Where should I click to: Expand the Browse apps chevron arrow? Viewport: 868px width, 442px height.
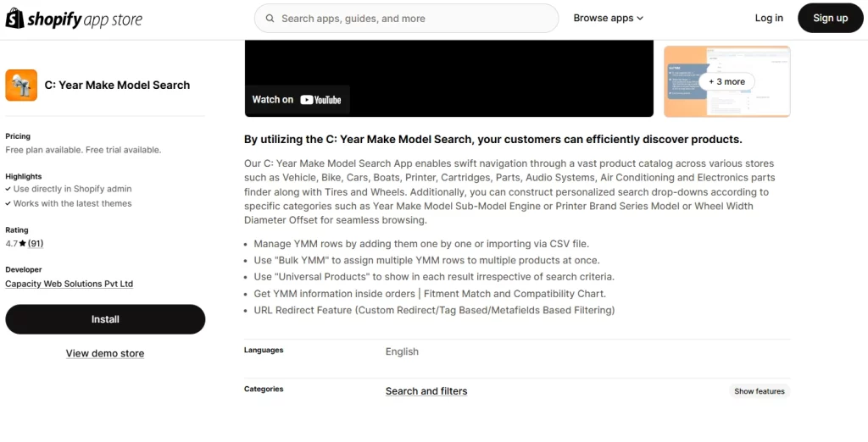640,19
